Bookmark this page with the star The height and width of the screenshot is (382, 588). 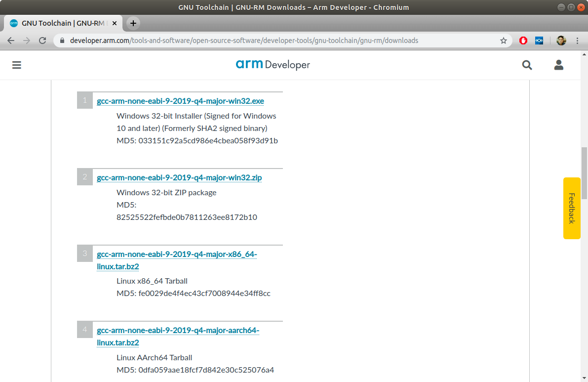[x=503, y=41]
